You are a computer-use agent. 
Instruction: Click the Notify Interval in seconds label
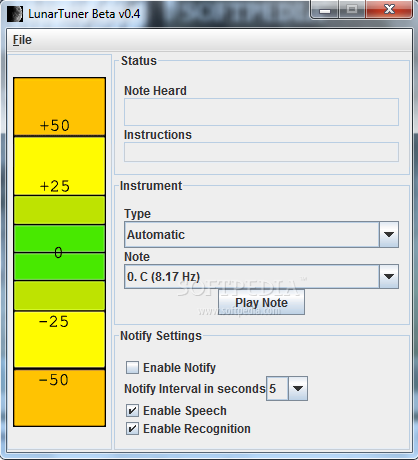[195, 389]
